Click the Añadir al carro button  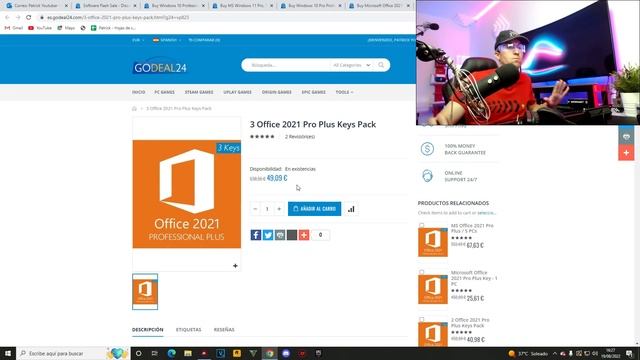[314, 209]
